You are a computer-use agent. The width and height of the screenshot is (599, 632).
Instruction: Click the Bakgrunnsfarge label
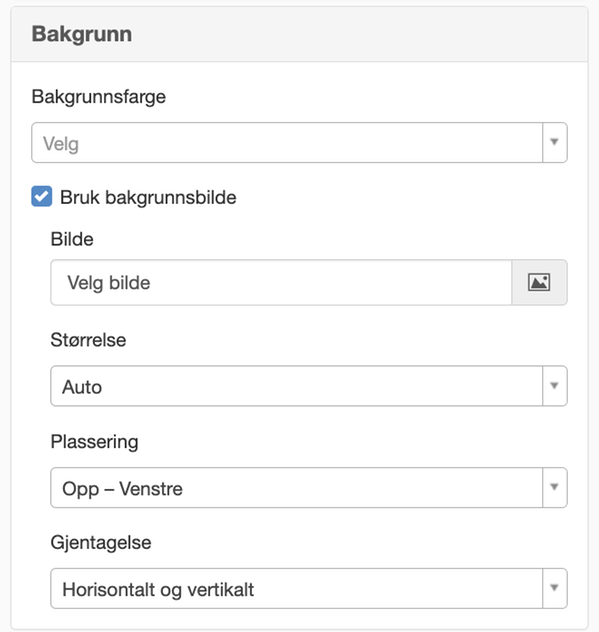tap(99, 97)
